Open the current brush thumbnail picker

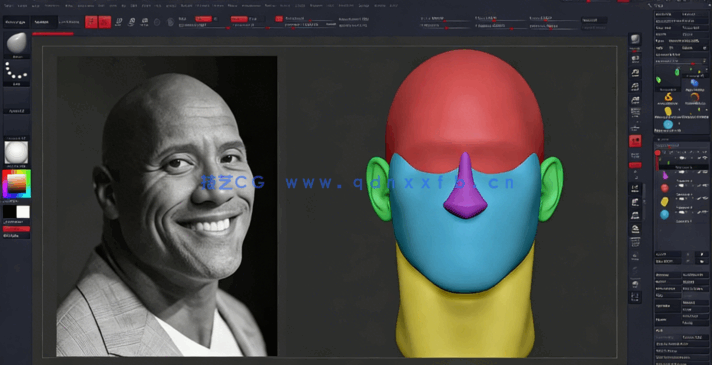[16, 43]
